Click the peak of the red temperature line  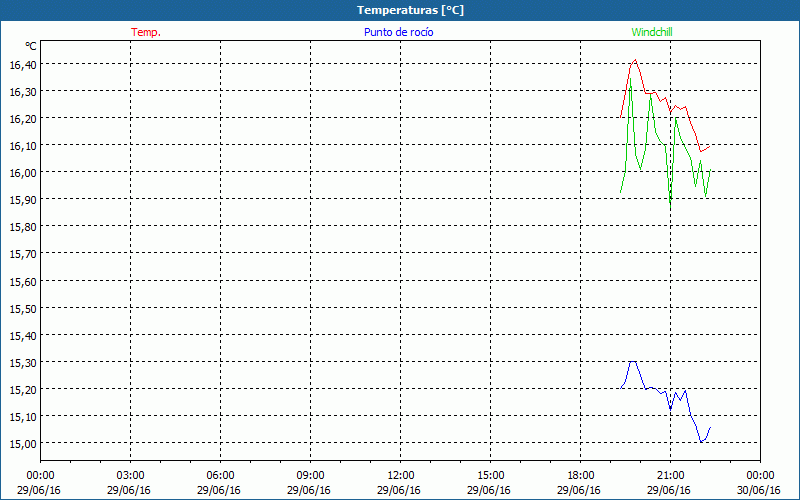(635, 60)
